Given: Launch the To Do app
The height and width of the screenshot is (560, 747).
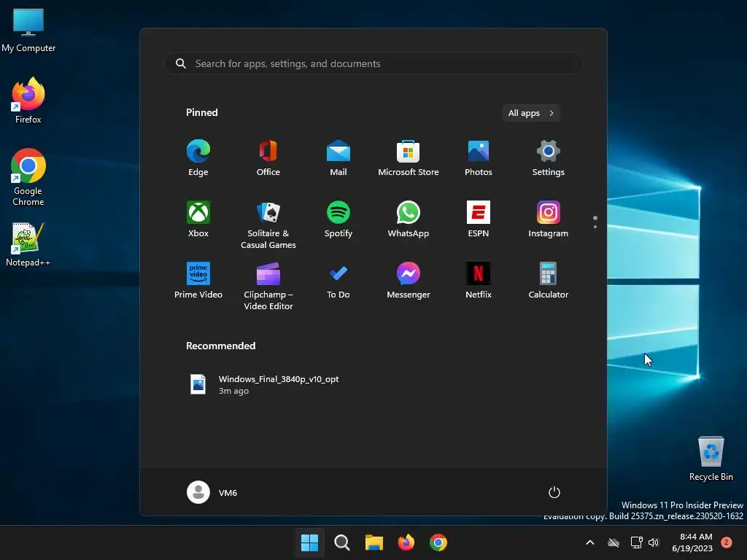Looking at the screenshot, I should 338,281.
